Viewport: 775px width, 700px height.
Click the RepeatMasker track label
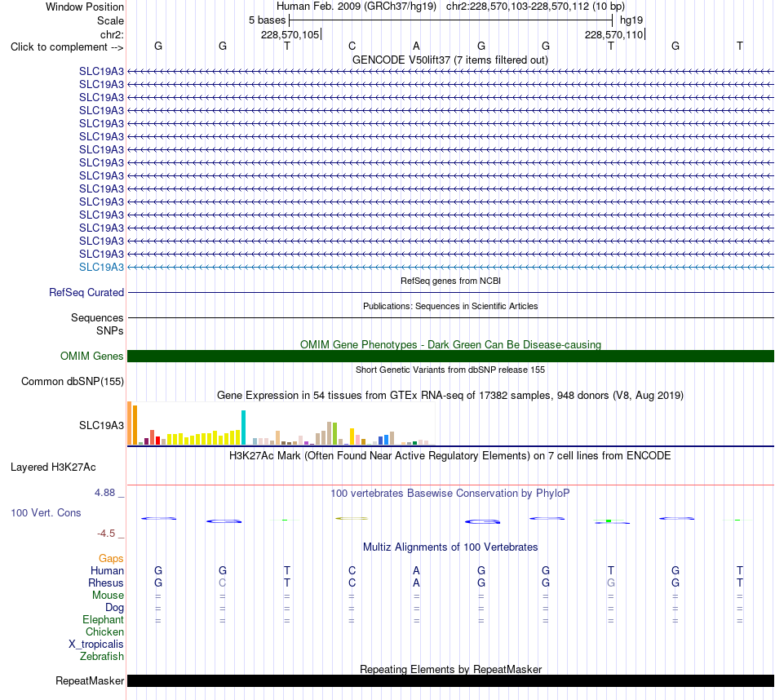[x=90, y=680]
